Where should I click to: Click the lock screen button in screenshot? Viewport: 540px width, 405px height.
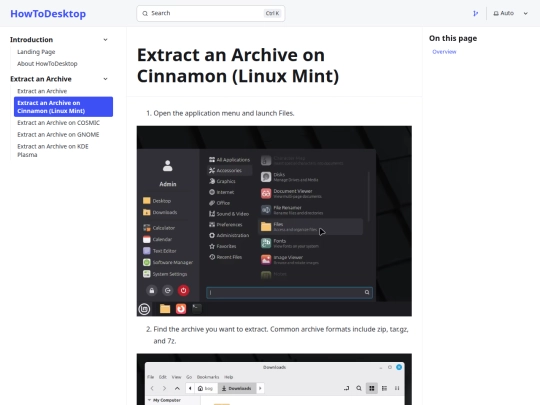[x=152, y=291]
